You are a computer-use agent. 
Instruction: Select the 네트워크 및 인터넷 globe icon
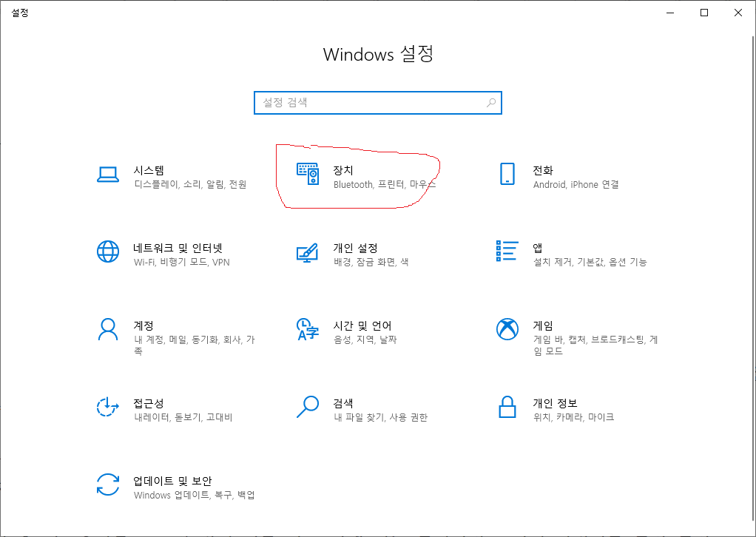click(108, 251)
